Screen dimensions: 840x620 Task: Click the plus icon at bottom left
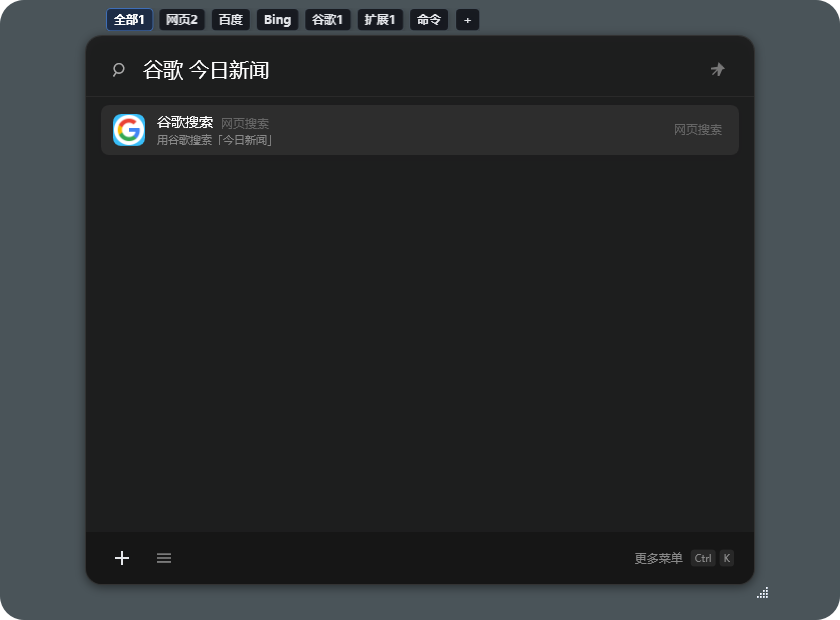click(x=121, y=558)
